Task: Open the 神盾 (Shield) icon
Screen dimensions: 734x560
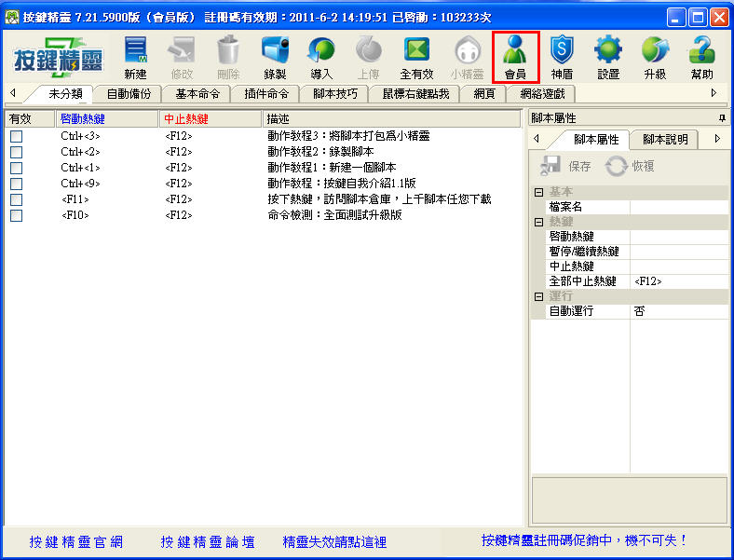Action: (x=562, y=56)
